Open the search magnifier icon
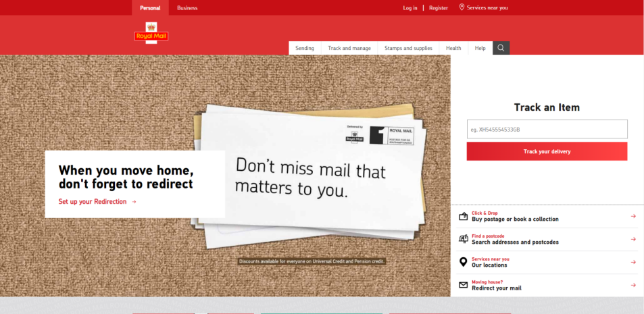 (501, 48)
